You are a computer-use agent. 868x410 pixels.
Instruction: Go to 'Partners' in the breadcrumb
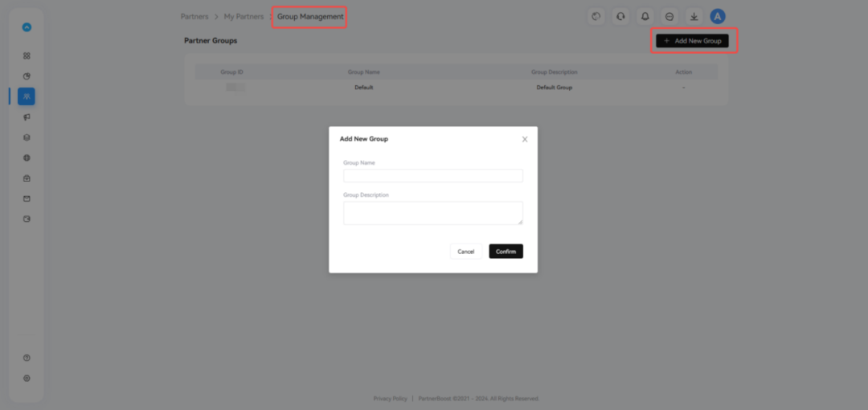[194, 17]
